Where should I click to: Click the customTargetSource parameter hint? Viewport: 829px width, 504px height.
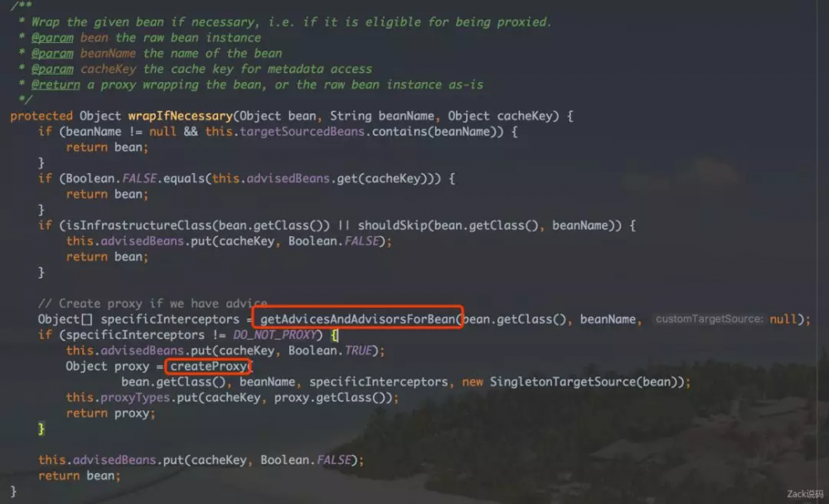coord(709,319)
